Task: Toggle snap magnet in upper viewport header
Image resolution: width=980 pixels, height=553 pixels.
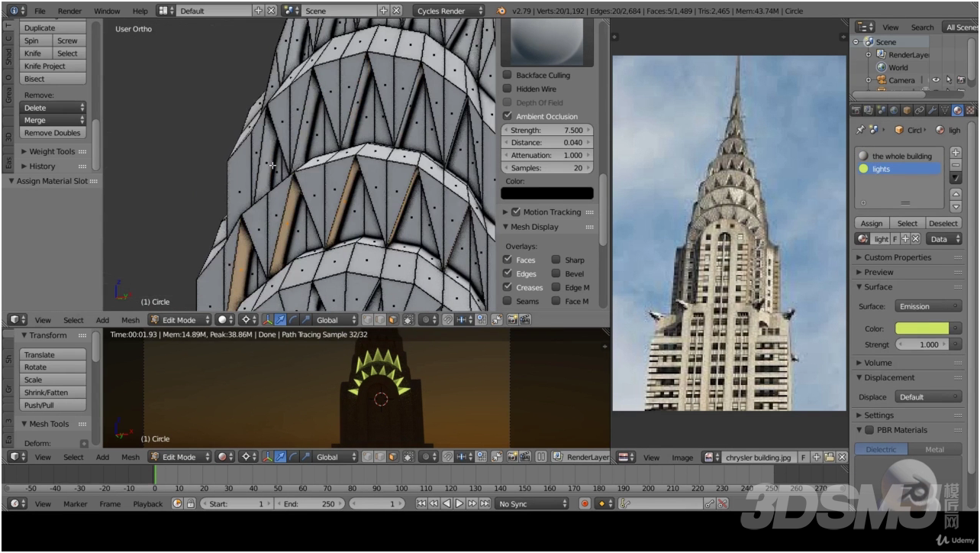Action: pyautogui.click(x=447, y=319)
